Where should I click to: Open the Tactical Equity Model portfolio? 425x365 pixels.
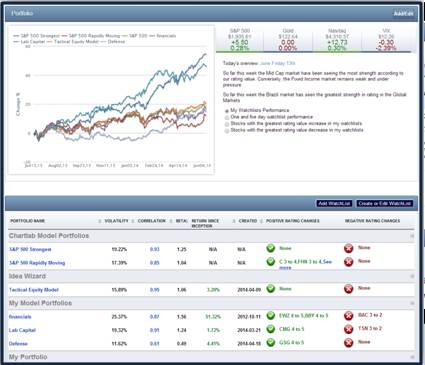tap(34, 290)
